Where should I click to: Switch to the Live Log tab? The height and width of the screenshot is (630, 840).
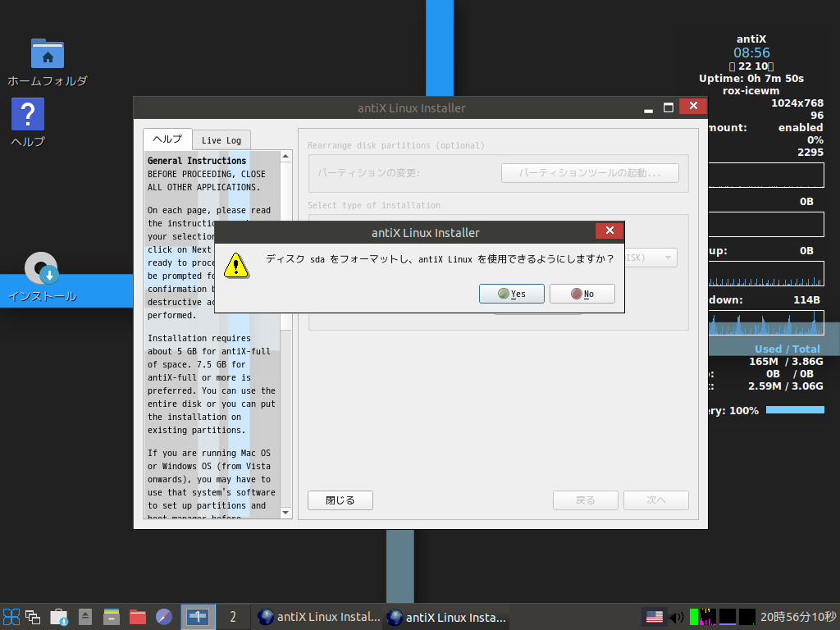pyautogui.click(x=221, y=140)
